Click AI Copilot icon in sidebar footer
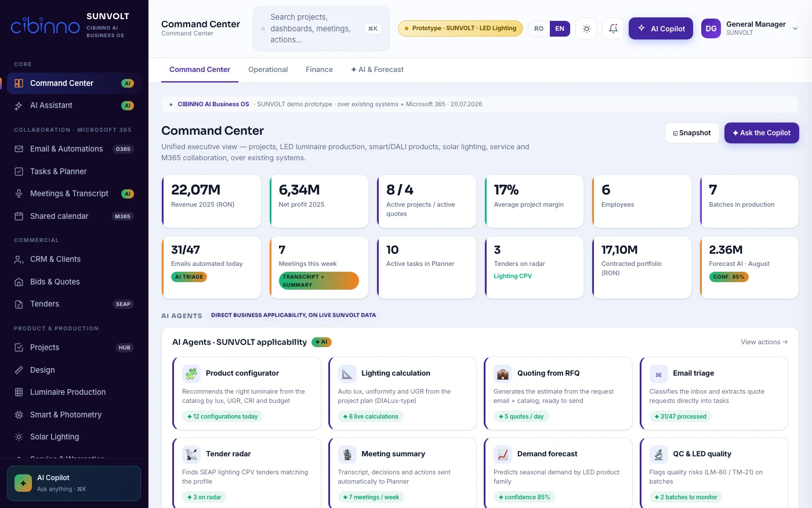Image resolution: width=812 pixels, height=508 pixels. tap(23, 483)
